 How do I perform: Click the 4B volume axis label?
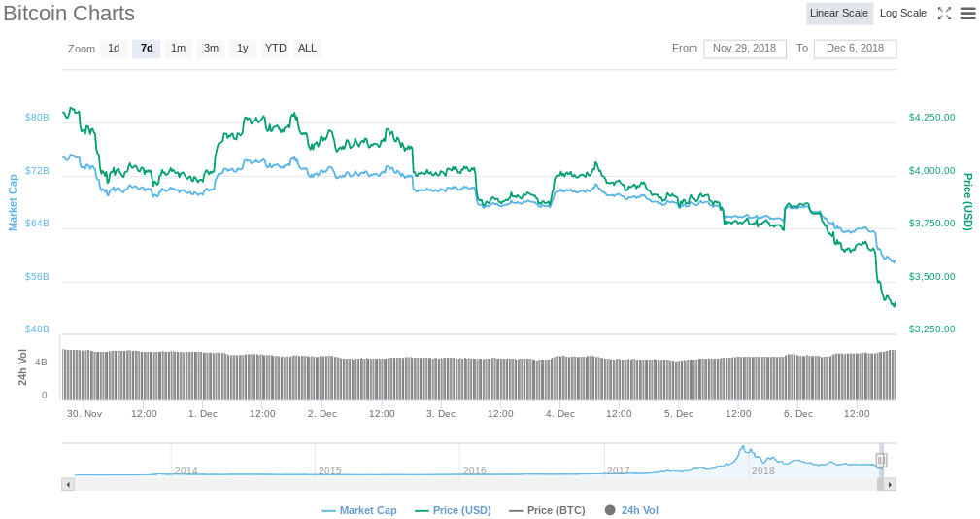[x=41, y=363]
